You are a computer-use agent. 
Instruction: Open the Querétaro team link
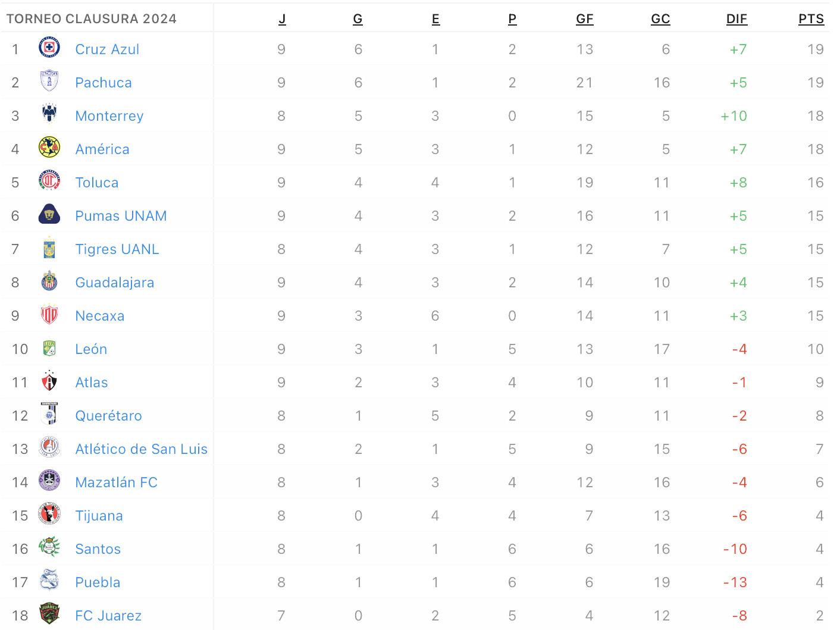pyautogui.click(x=109, y=416)
